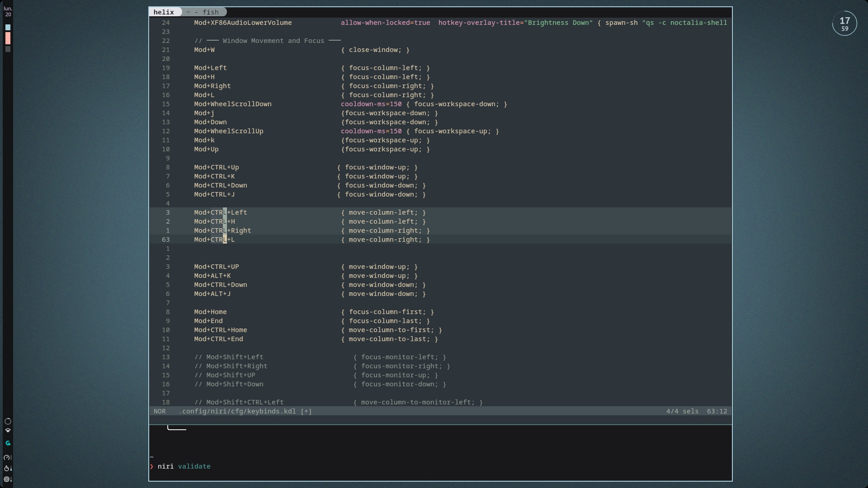This screenshot has width=868, height=488.
Task: Click the '4/4 sels' selection counter
Action: coord(682,411)
